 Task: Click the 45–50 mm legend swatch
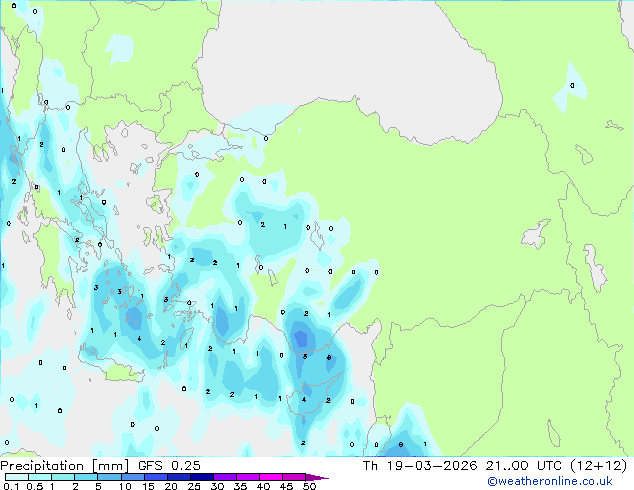pos(294,477)
